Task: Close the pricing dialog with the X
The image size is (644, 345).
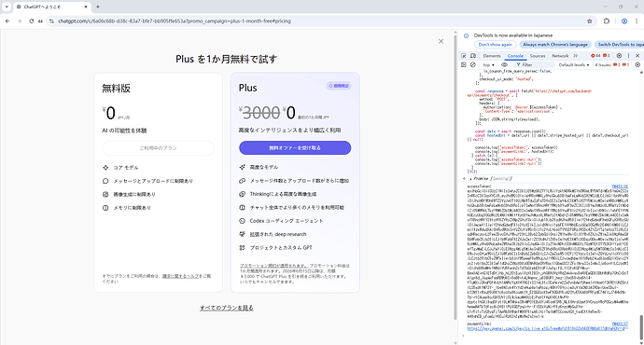Action: pos(441,41)
